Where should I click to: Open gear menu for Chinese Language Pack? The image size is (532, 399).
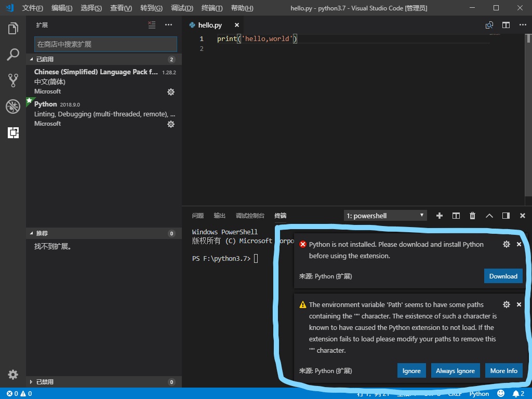click(170, 91)
